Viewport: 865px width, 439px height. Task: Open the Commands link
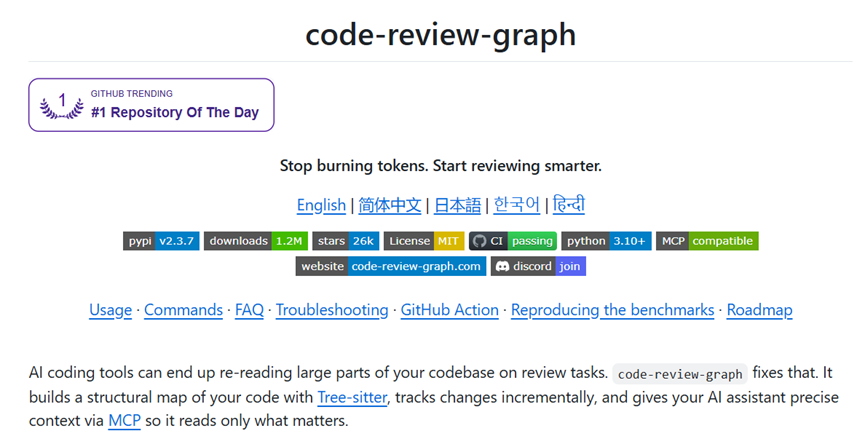click(183, 310)
